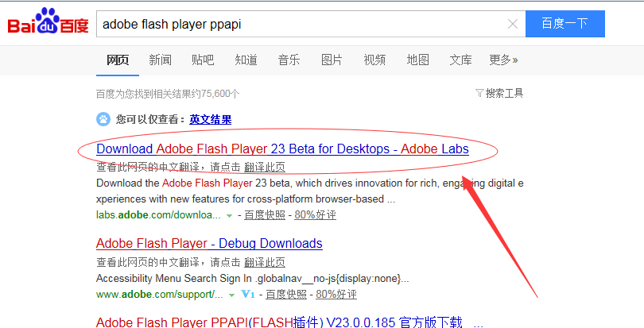Click the Baidu paw icon beside 您可以仅查看
The width and height of the screenshot is (644, 328).
(x=103, y=119)
